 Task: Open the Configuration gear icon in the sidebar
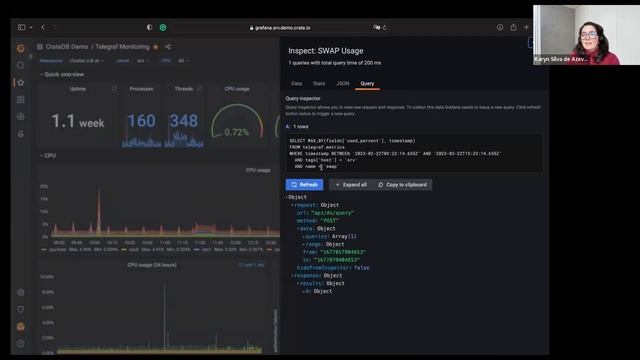coord(20,292)
